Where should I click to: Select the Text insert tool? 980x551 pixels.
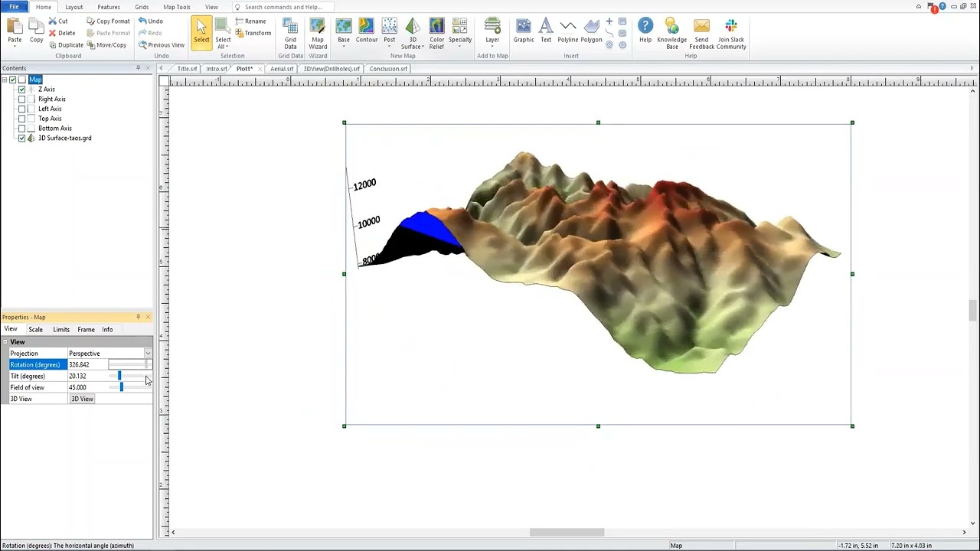click(546, 31)
